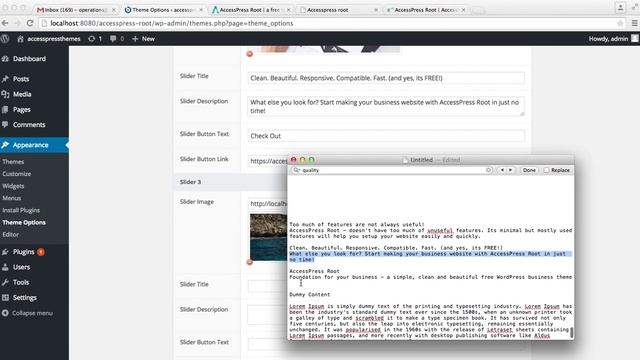640x360 pixels.
Task: Reload the browser page
Action: click(x=30, y=23)
